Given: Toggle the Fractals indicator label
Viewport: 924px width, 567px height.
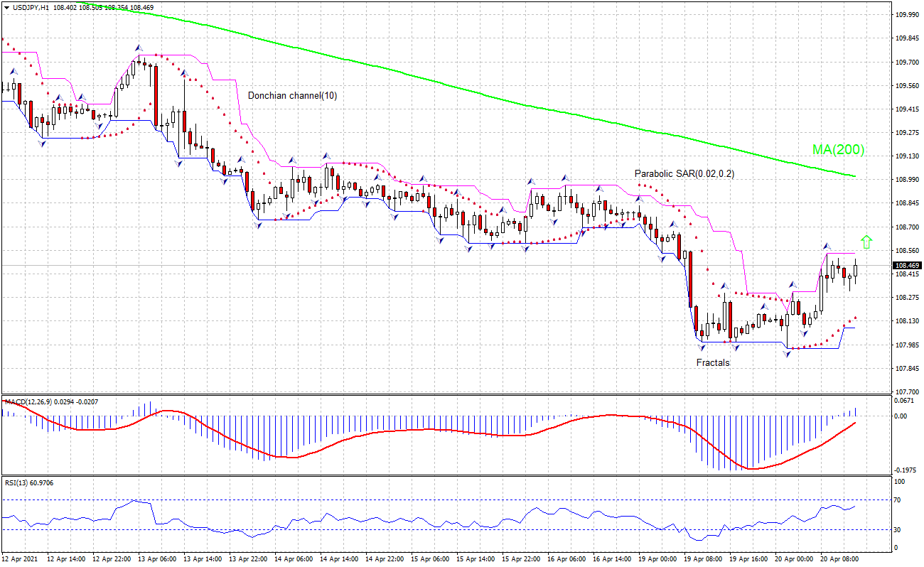Looking at the screenshot, I should (x=713, y=362).
